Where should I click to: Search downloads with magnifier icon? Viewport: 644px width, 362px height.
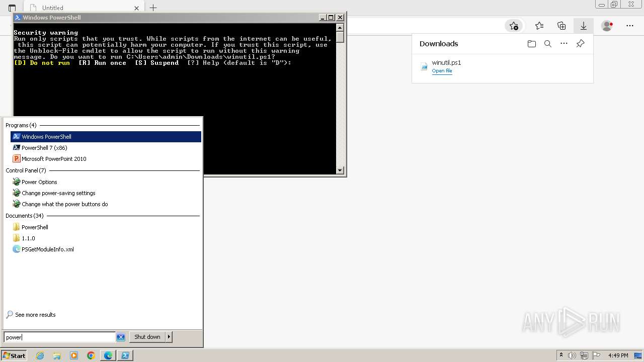pyautogui.click(x=548, y=44)
